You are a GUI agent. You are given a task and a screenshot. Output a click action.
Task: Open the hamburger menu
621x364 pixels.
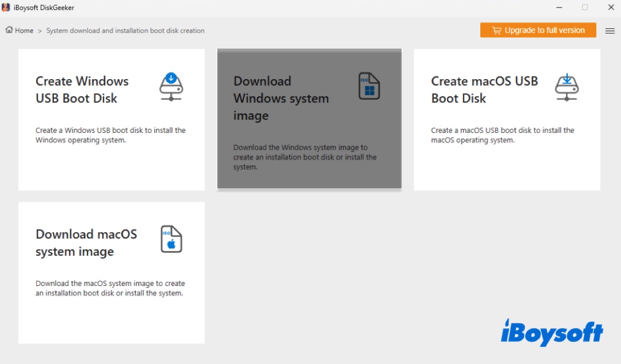click(610, 31)
